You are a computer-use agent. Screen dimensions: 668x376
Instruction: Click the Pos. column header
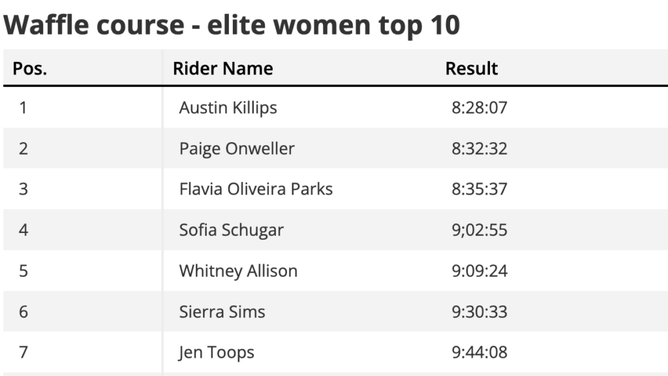coord(30,68)
